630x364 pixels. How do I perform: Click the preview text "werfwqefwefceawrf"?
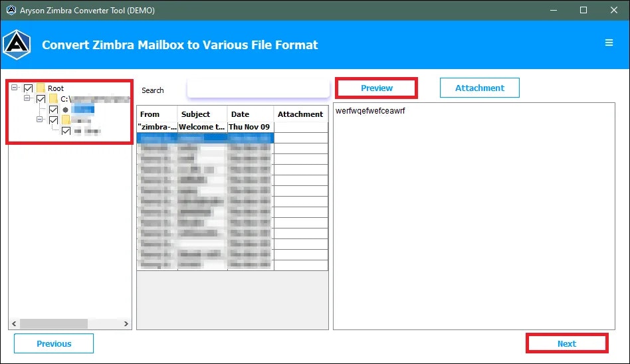pos(370,111)
